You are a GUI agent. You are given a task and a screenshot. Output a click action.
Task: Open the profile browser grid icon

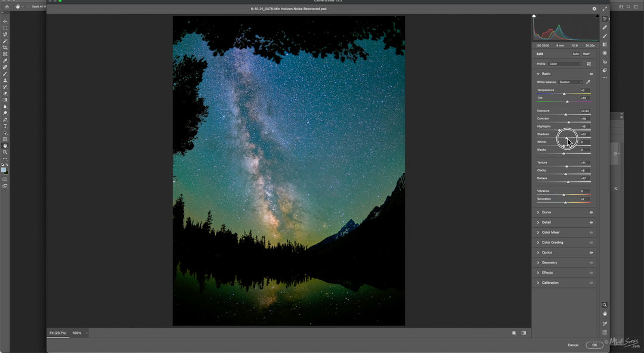click(x=589, y=64)
